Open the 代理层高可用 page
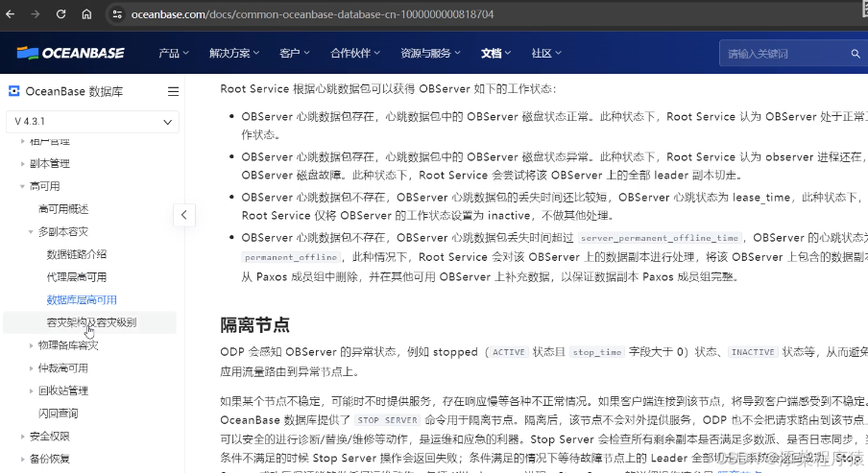868x473 pixels. [x=77, y=276]
